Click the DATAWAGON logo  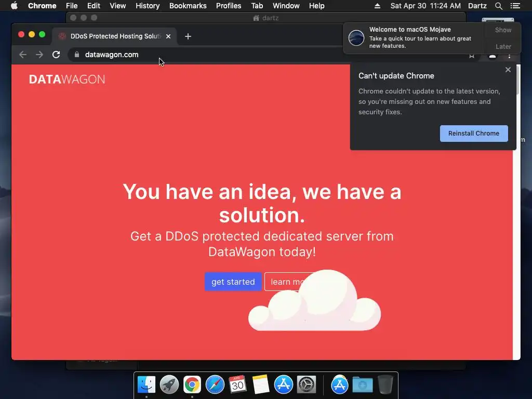click(67, 79)
